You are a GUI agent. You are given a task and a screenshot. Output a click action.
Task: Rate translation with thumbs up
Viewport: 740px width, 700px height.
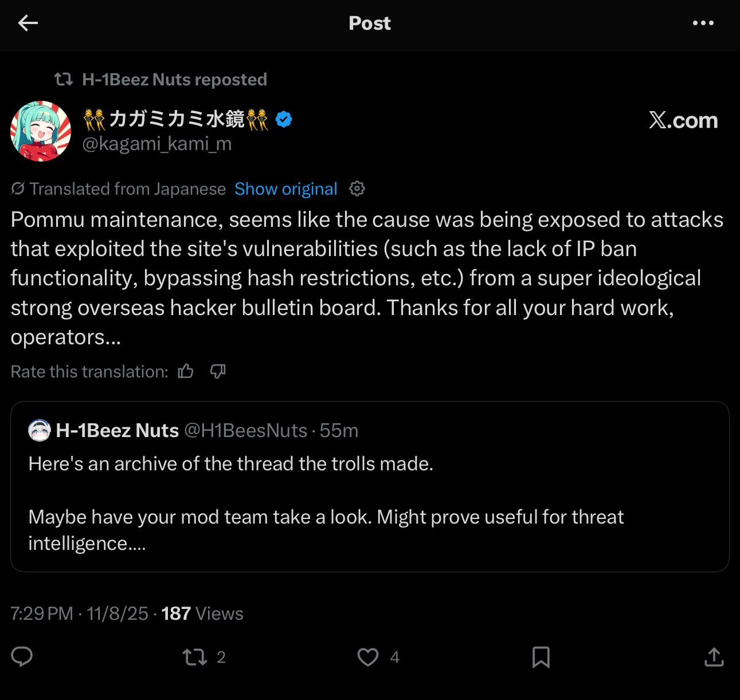(186, 371)
